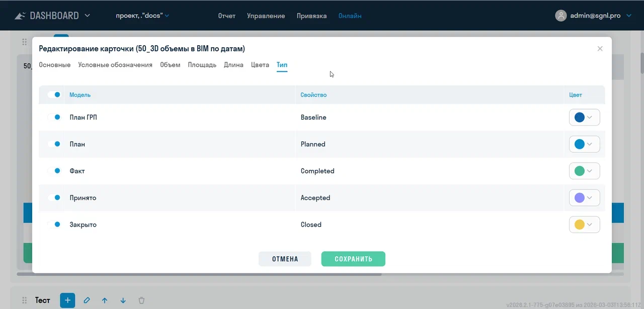This screenshot has height=309, width=644.
Task: Close the card editing dialog
Action: [600, 49]
